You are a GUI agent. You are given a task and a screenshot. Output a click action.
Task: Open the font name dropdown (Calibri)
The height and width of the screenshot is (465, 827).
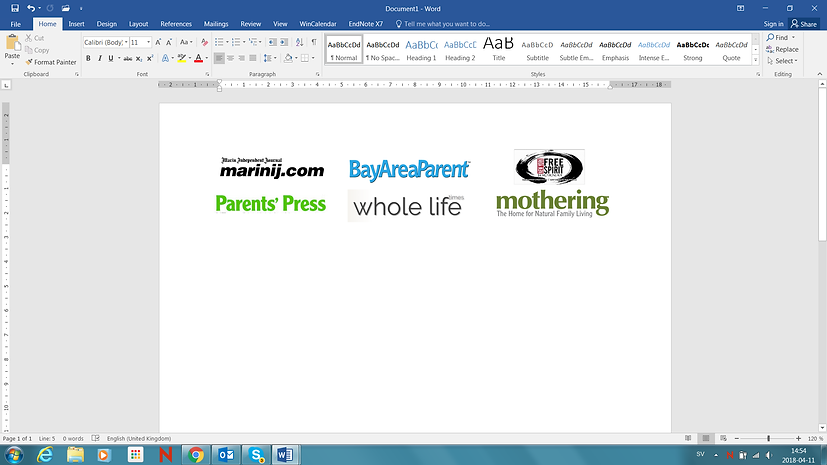(x=126, y=42)
